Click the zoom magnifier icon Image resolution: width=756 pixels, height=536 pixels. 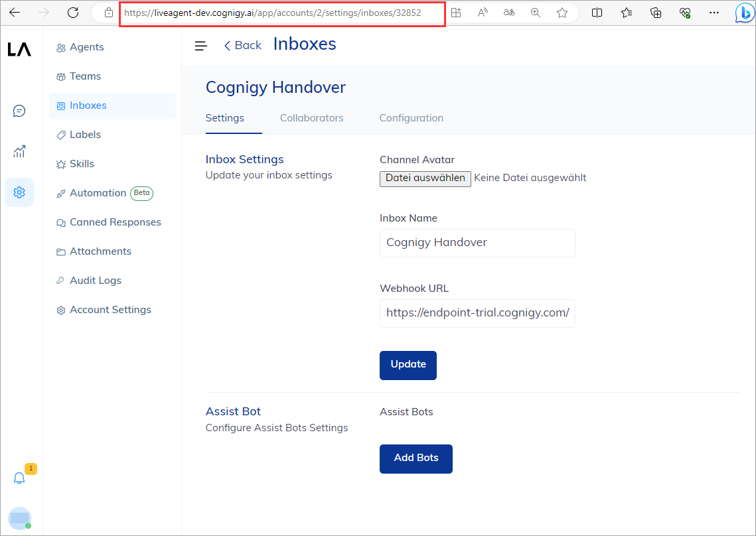pos(536,13)
